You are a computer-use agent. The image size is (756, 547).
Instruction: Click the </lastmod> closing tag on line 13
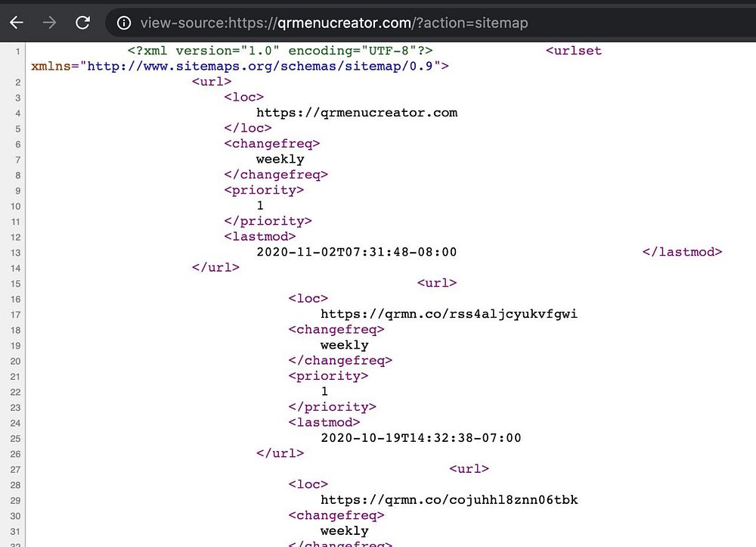(x=682, y=252)
